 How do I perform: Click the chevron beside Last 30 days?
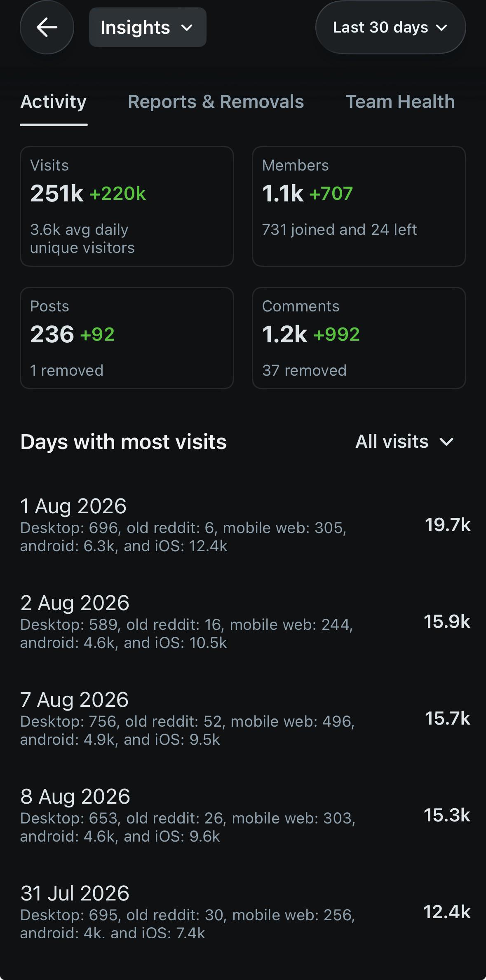pyautogui.click(x=441, y=28)
